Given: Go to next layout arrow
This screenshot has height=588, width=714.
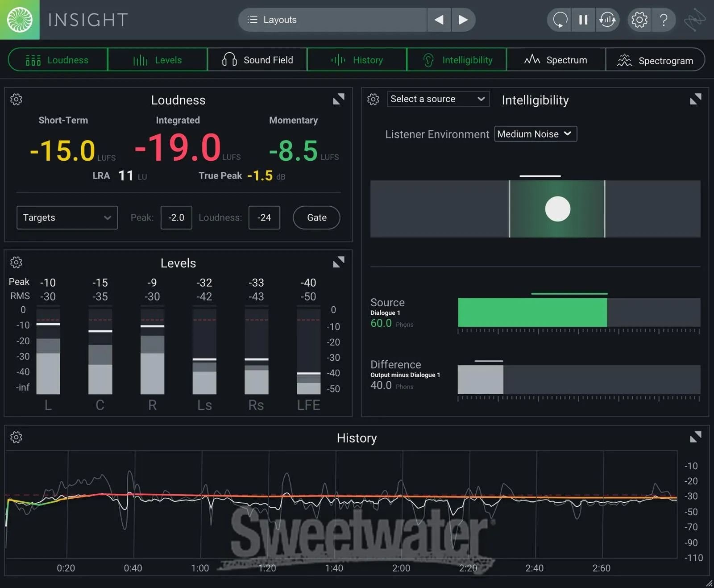Looking at the screenshot, I should [x=463, y=20].
